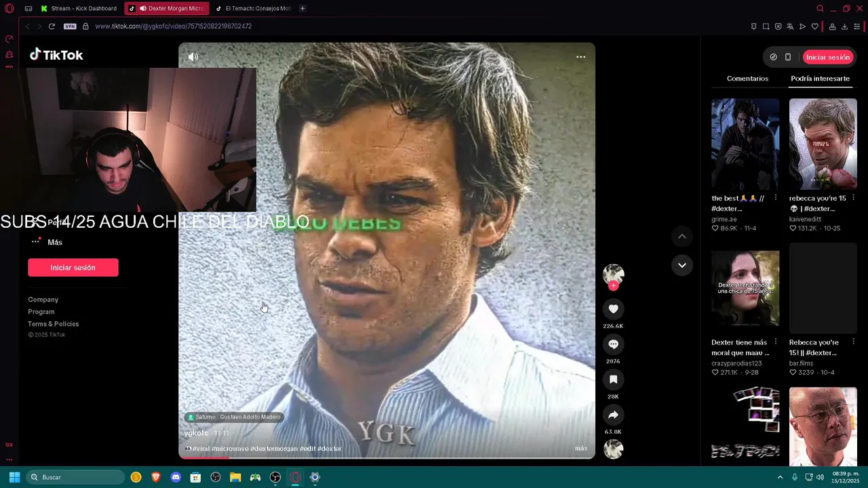Click Iniciar sesión button at top right
The height and width of the screenshot is (488, 868).
point(827,57)
